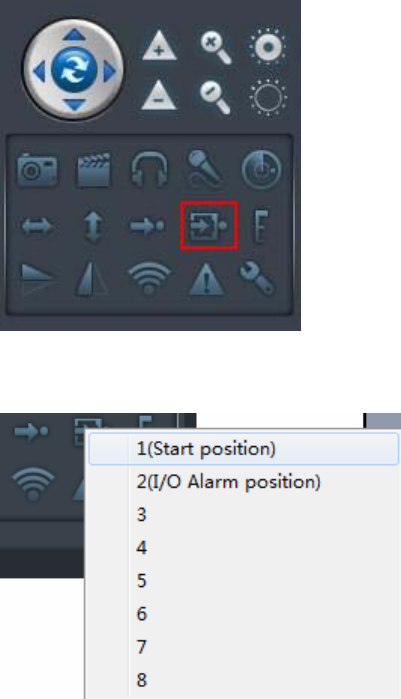Image resolution: width=401 pixels, height=699 pixels.
Task: Click the Wi-Fi signal icon
Action: coord(149,279)
